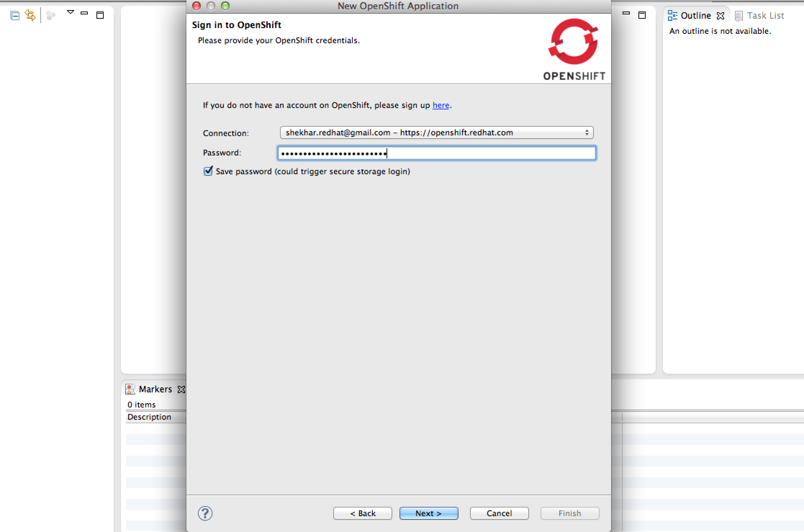This screenshot has width=804, height=532.
Task: Click the Collapse All icon in left panel
Action: pyautogui.click(x=15, y=15)
